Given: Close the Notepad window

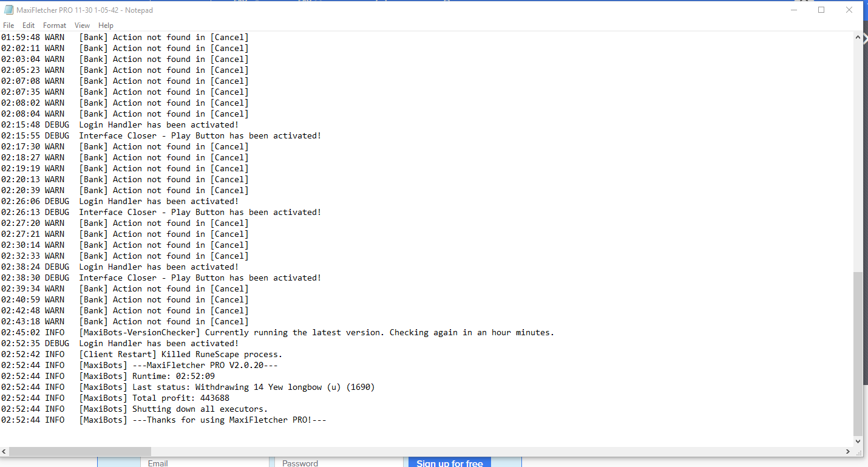Looking at the screenshot, I should [849, 10].
